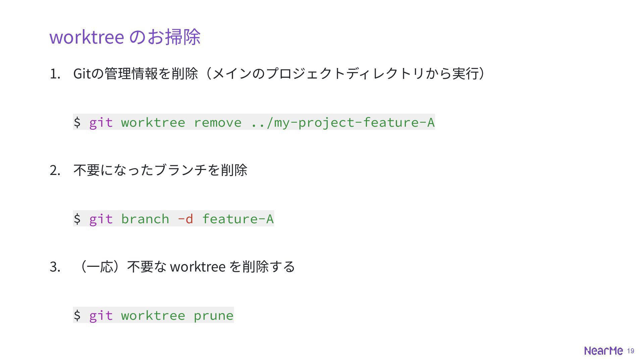This screenshot has width=644, height=362.
Task: Click step 2 text '不要になったブランチを削除'
Action: coord(160,170)
